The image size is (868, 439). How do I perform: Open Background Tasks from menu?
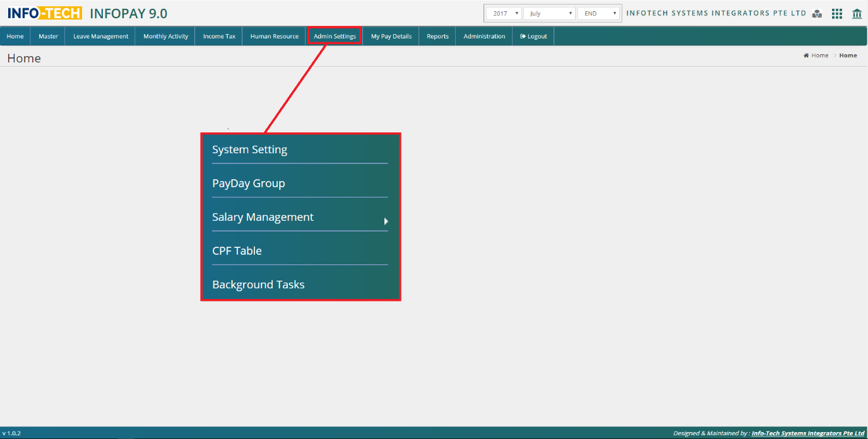[x=258, y=284]
